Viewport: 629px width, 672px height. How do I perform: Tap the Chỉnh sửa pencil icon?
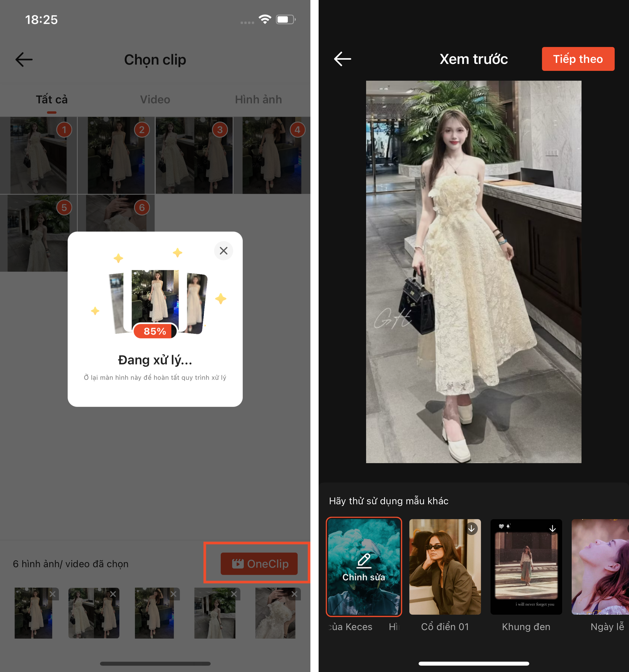click(x=364, y=561)
